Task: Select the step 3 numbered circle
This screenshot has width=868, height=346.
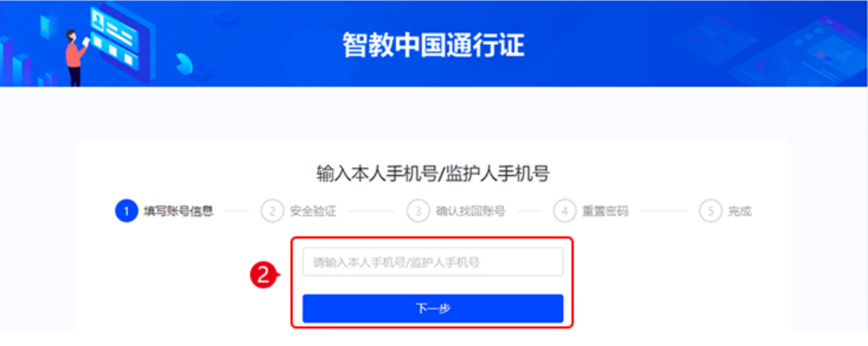Action: (x=418, y=211)
